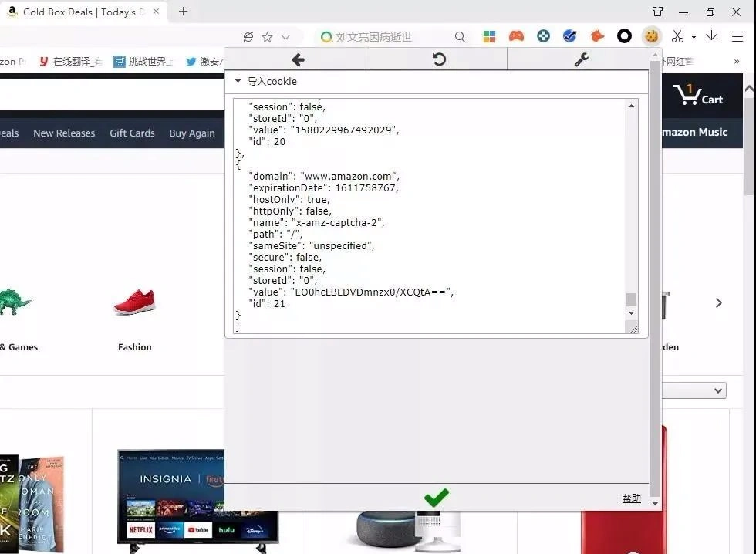Open the browser hamburger menu
756x554 pixels.
(737, 36)
